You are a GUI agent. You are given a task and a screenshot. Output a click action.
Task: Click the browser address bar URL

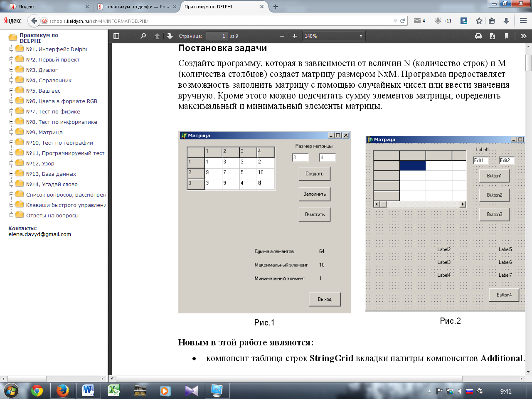tap(99, 21)
